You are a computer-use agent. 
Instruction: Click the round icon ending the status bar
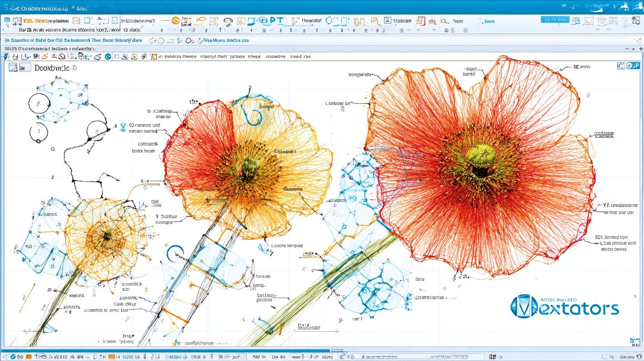tap(640, 357)
